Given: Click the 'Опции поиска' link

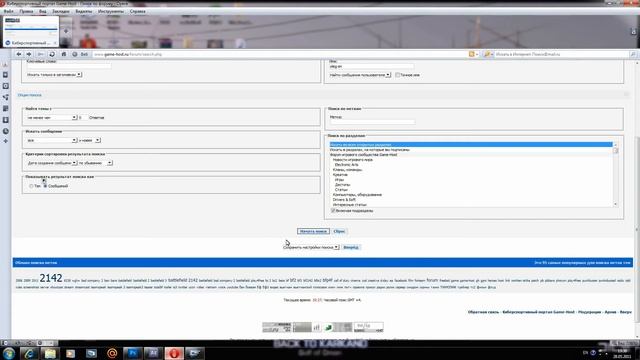Looking at the screenshot, I should pyautogui.click(x=29, y=95).
